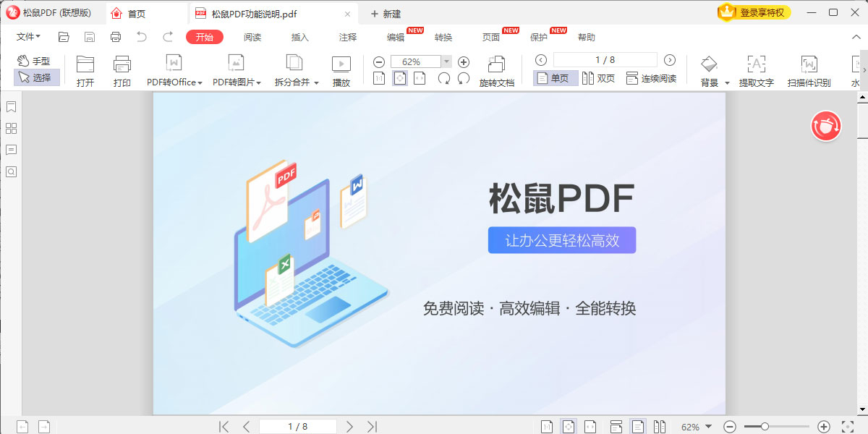Rotate view counterclockwise icon
The image size is (868, 434).
[x=464, y=78]
